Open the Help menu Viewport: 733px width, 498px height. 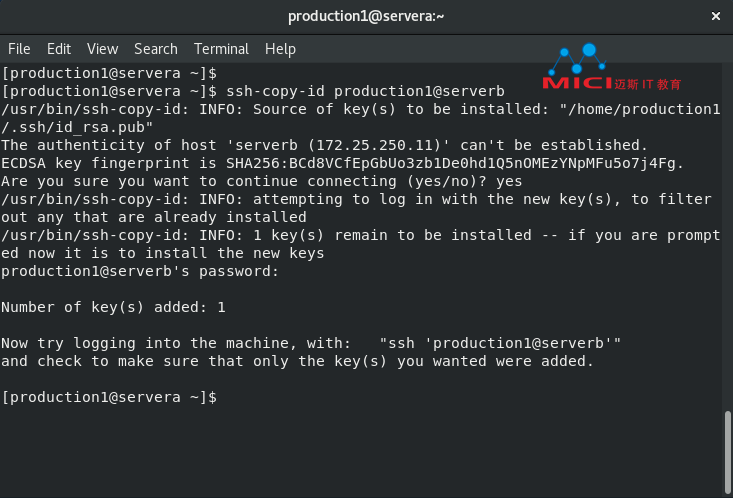280,49
